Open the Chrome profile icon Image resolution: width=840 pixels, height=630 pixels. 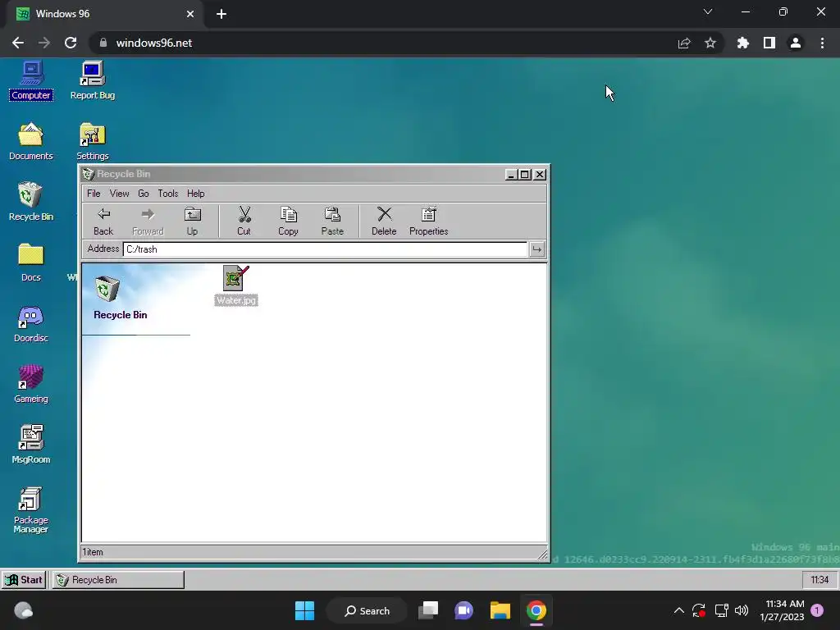(x=796, y=43)
